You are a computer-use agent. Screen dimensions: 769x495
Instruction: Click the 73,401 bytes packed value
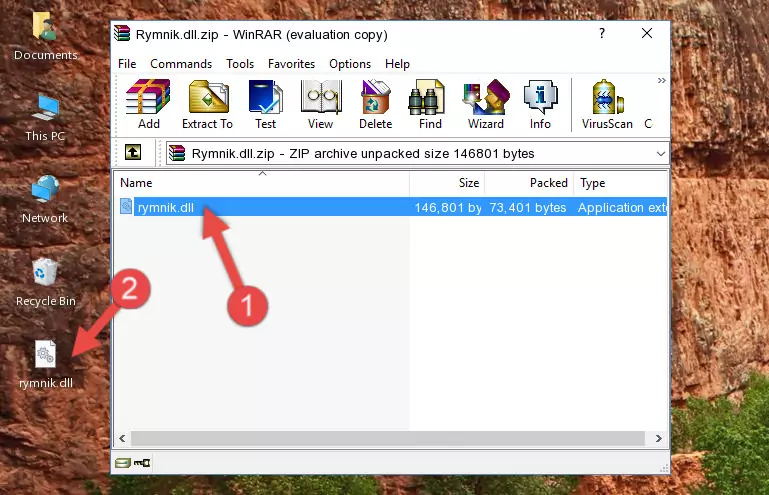pos(528,208)
